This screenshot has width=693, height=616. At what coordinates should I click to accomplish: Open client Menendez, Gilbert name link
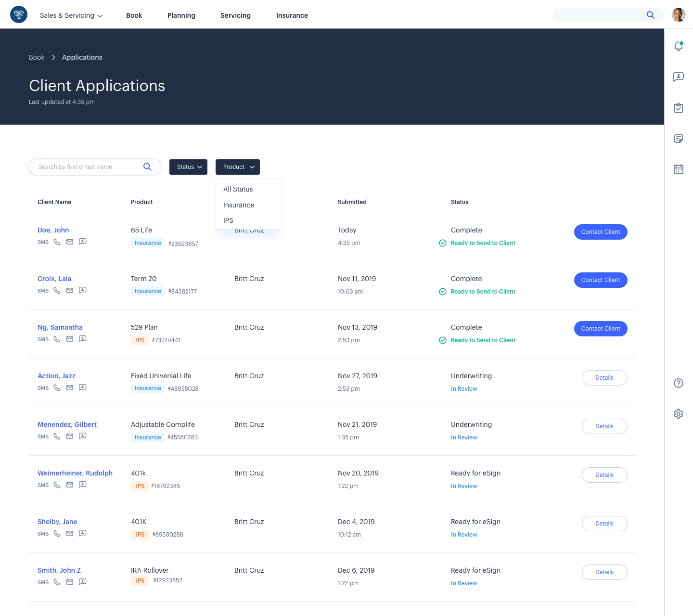point(67,424)
